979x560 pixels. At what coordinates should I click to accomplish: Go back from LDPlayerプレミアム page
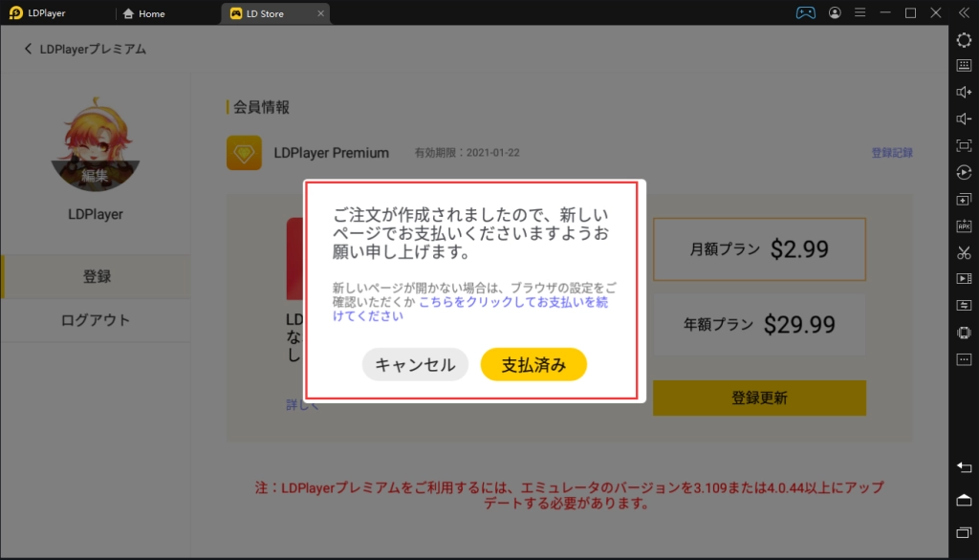point(28,49)
